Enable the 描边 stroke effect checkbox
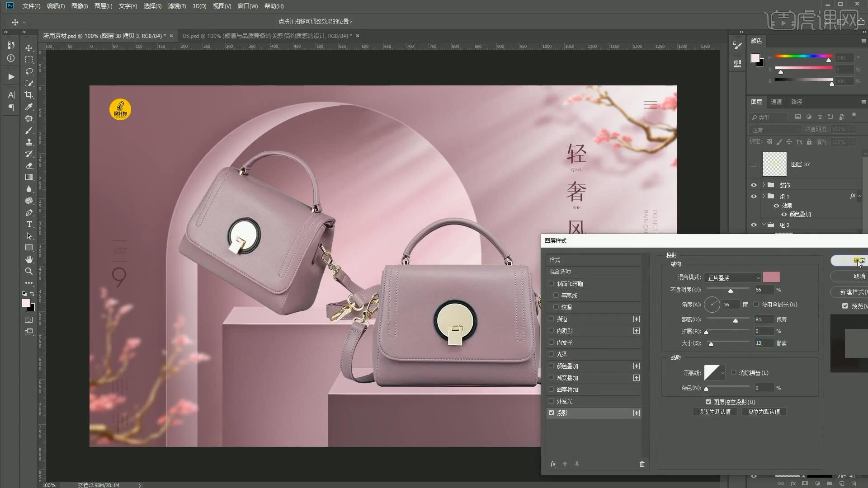Screen dimensions: 868x488 (551, 319)
